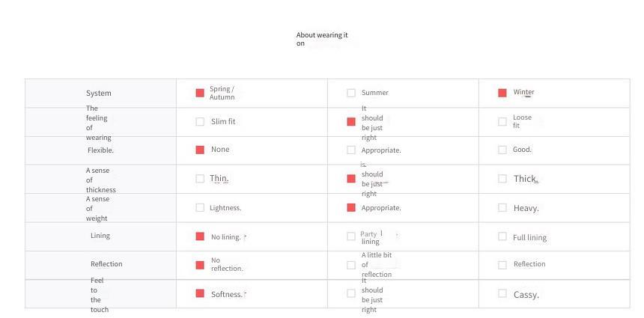Check the Thick thickness checkbox
Screen dimensions: 644x318
pyautogui.click(x=502, y=179)
